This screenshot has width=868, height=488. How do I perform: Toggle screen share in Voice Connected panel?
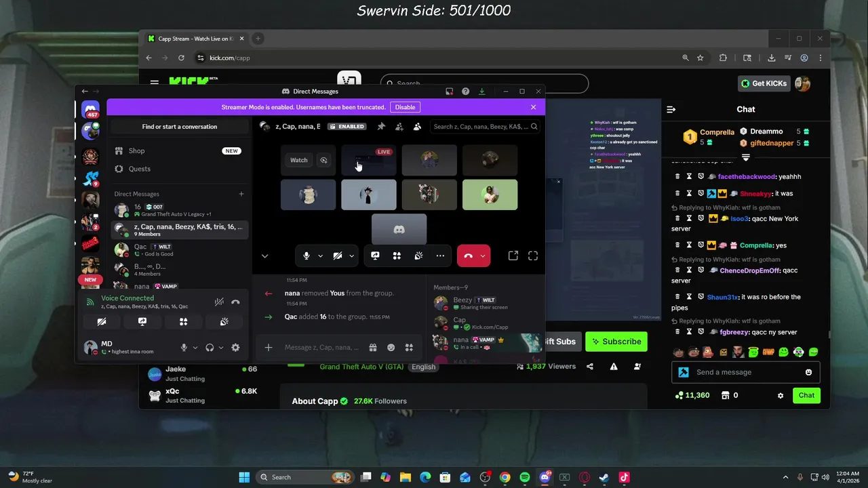point(142,322)
